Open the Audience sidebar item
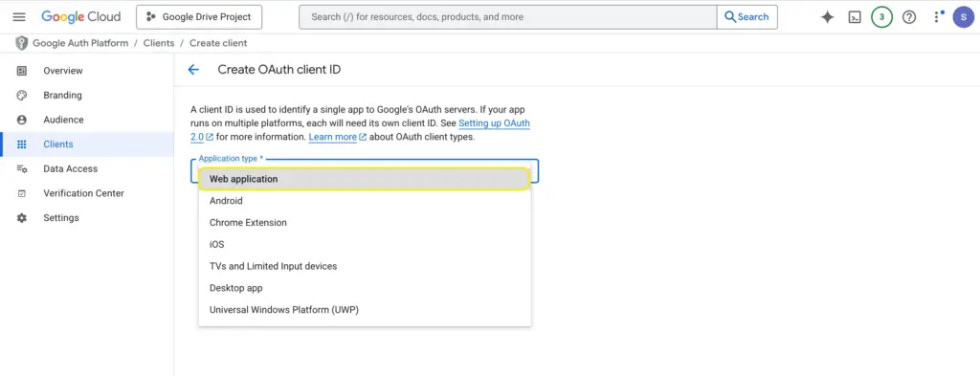Viewport: 980px width, 376px height. (87, 120)
